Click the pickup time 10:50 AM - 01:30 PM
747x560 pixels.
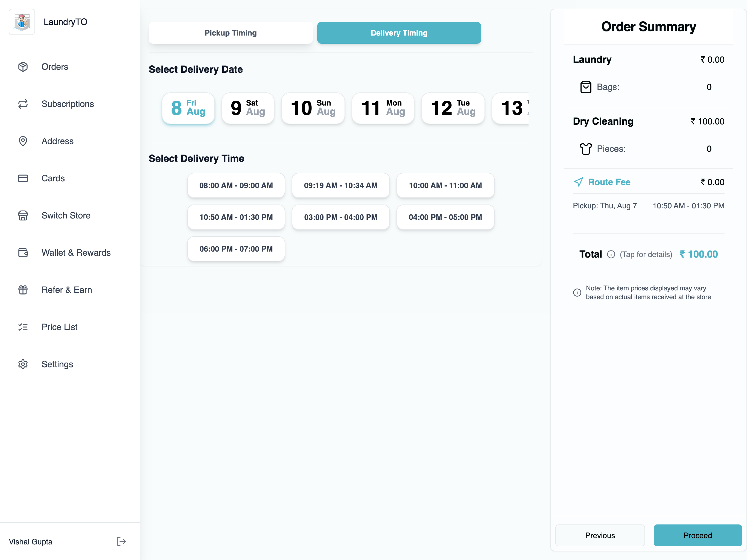point(688,206)
